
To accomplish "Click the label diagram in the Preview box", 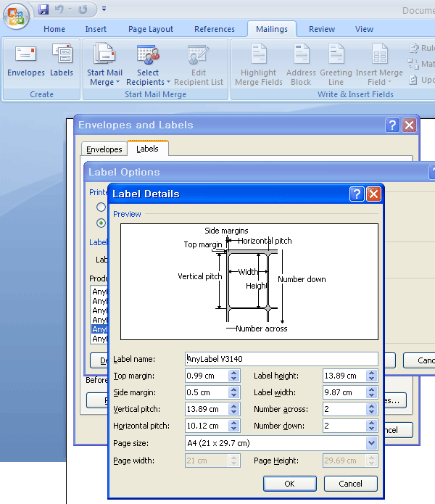I will point(249,281).
